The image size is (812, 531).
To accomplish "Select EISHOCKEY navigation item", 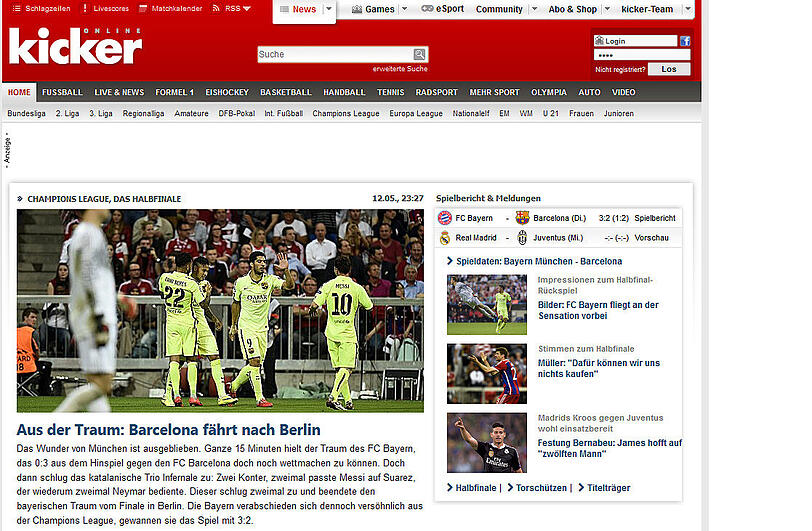I will (227, 92).
